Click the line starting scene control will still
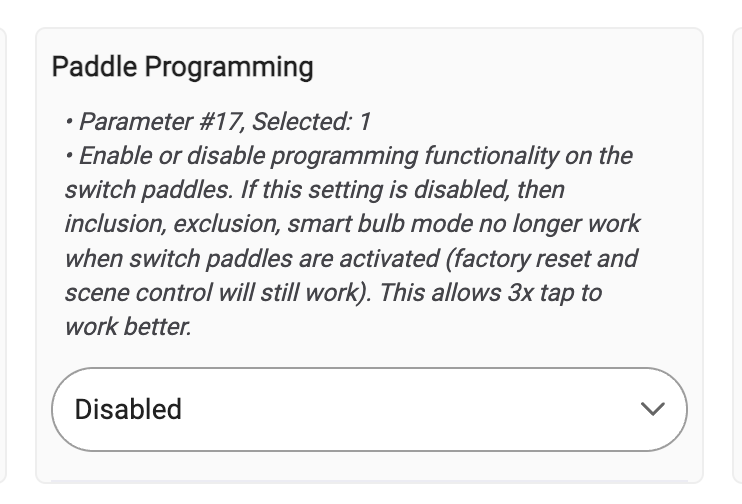 (x=333, y=292)
